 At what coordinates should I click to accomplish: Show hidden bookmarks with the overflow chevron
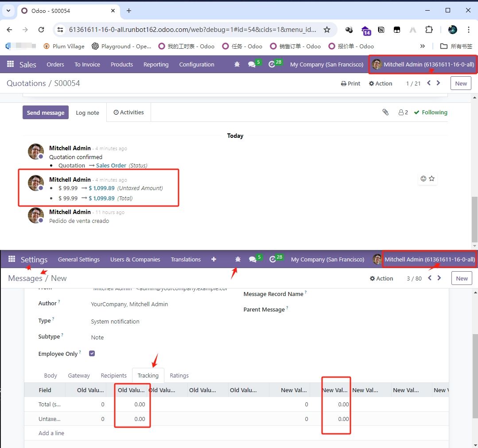[x=422, y=46]
